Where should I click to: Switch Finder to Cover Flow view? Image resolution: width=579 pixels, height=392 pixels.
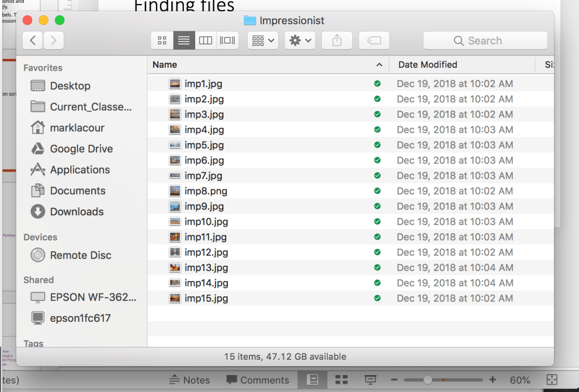point(227,41)
